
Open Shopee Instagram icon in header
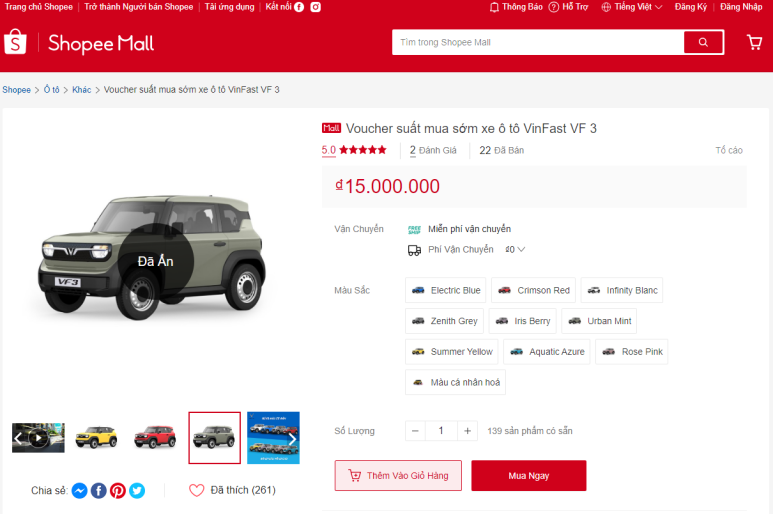pyautogui.click(x=316, y=7)
